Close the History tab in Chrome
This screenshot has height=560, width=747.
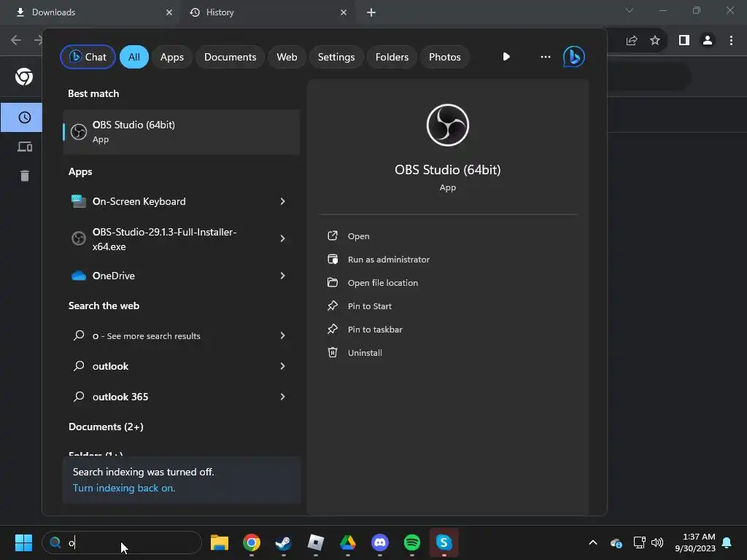pos(344,12)
